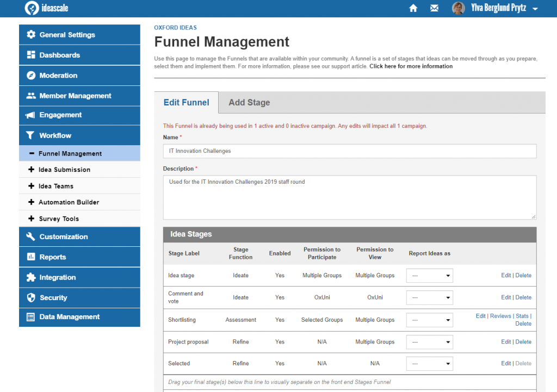Click the 'Click here for more information' link
The image size is (557, 392).
tap(411, 66)
